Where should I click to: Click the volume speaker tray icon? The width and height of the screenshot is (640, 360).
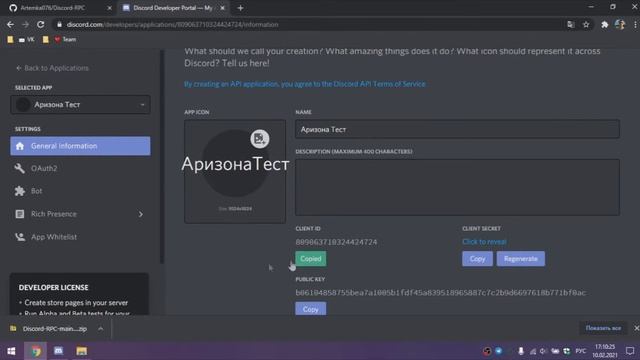tap(543, 351)
